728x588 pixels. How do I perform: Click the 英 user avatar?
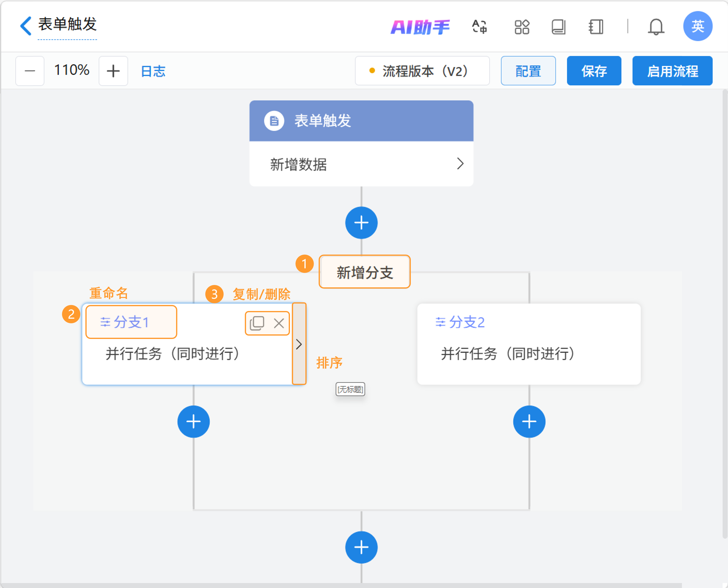click(698, 26)
